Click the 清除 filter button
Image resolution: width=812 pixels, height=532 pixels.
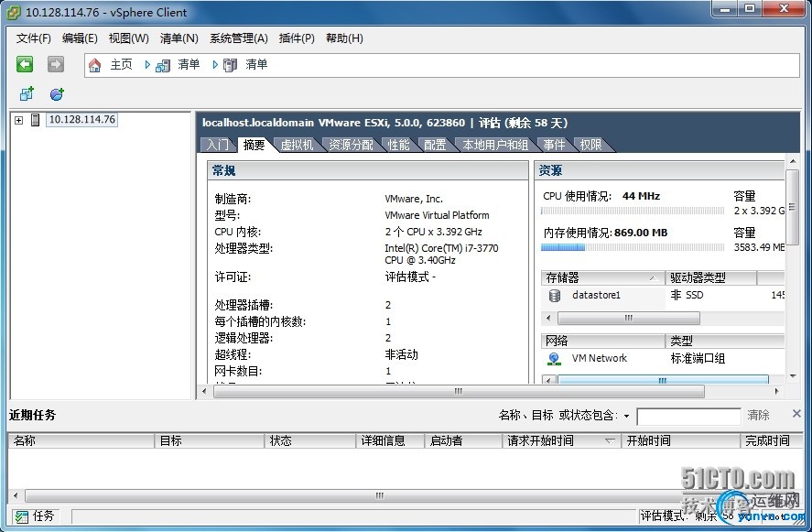(758, 415)
